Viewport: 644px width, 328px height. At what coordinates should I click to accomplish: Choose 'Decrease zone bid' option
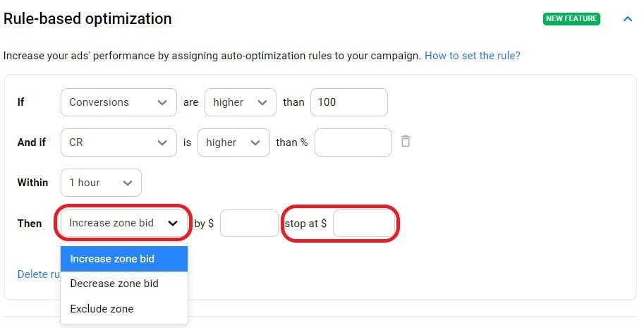(124, 284)
